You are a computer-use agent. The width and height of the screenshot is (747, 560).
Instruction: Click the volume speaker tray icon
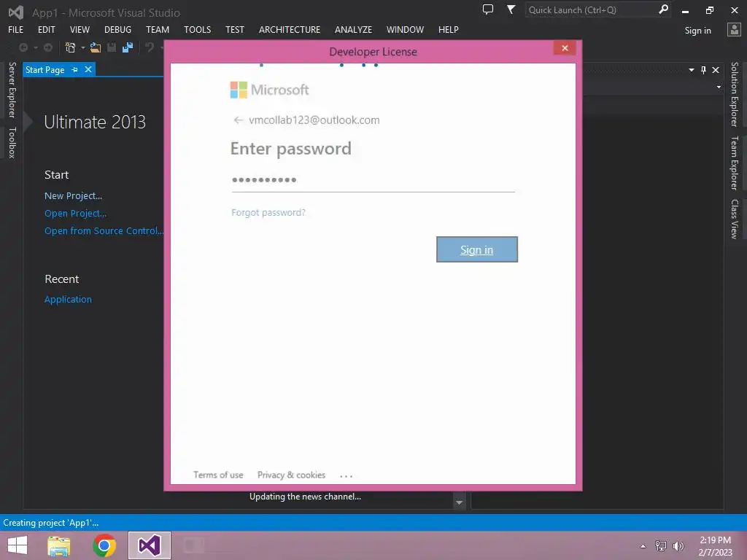pyautogui.click(x=678, y=546)
